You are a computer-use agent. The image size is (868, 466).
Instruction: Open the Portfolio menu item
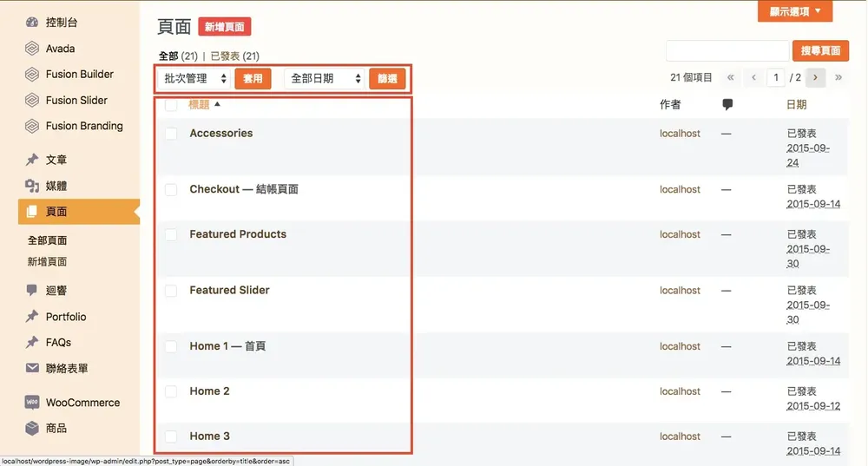[66, 317]
